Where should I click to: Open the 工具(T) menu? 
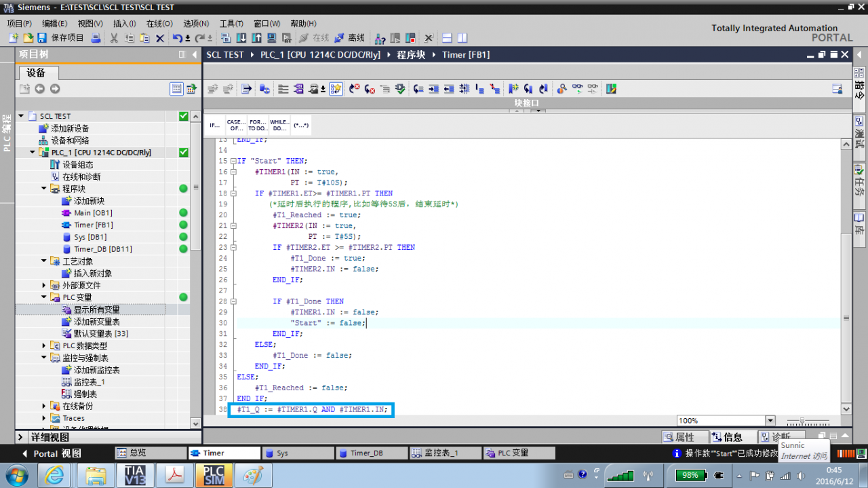[x=231, y=23]
